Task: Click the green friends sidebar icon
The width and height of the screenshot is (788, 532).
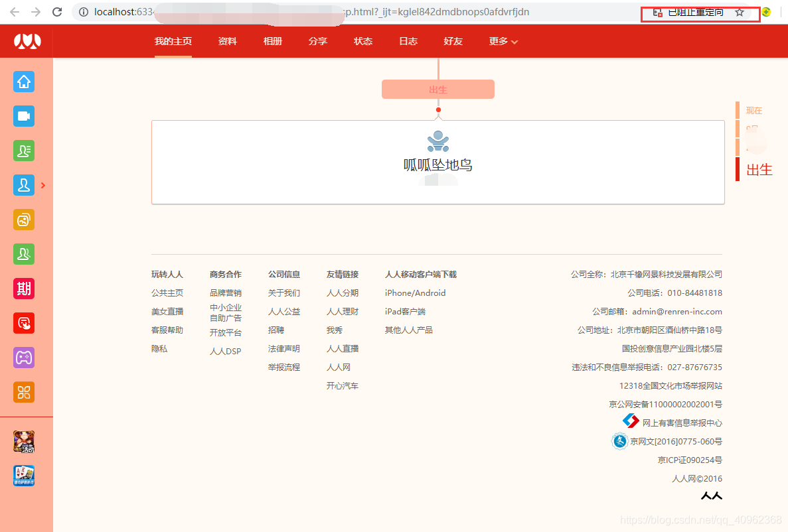Action: [x=24, y=254]
